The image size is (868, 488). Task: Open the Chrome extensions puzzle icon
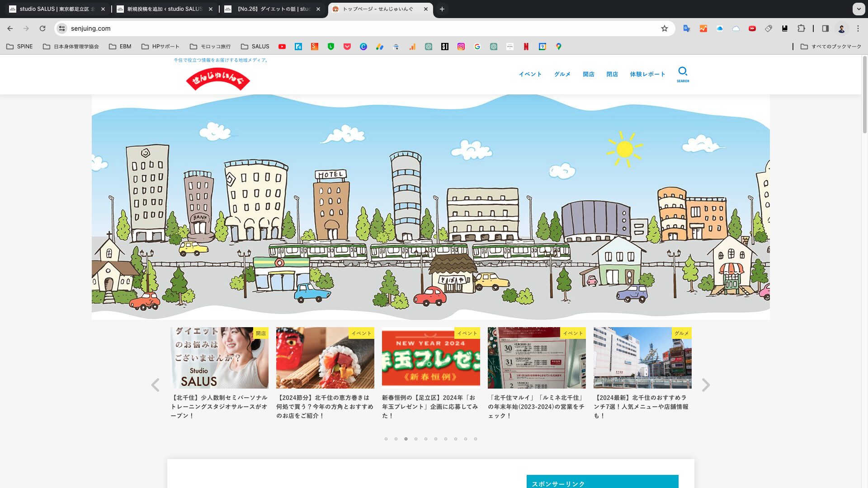[x=801, y=28]
